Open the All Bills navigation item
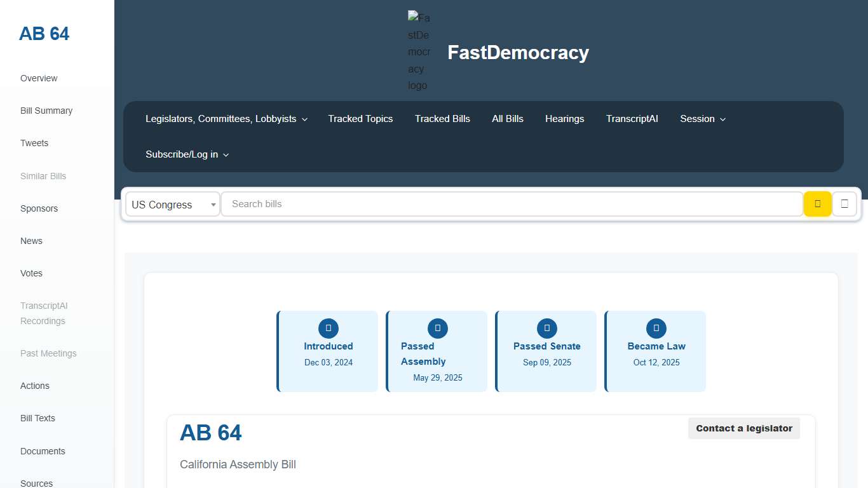The height and width of the screenshot is (488, 868). tap(508, 119)
